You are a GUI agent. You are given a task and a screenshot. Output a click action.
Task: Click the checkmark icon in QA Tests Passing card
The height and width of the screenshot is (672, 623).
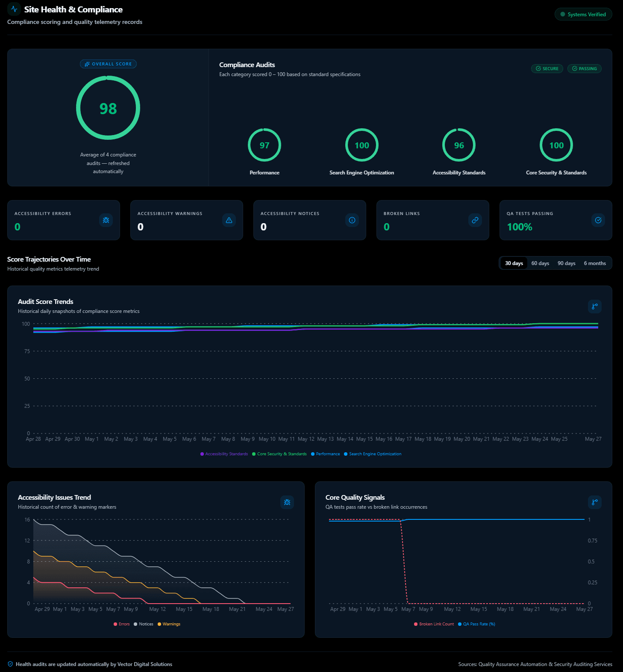tap(598, 220)
